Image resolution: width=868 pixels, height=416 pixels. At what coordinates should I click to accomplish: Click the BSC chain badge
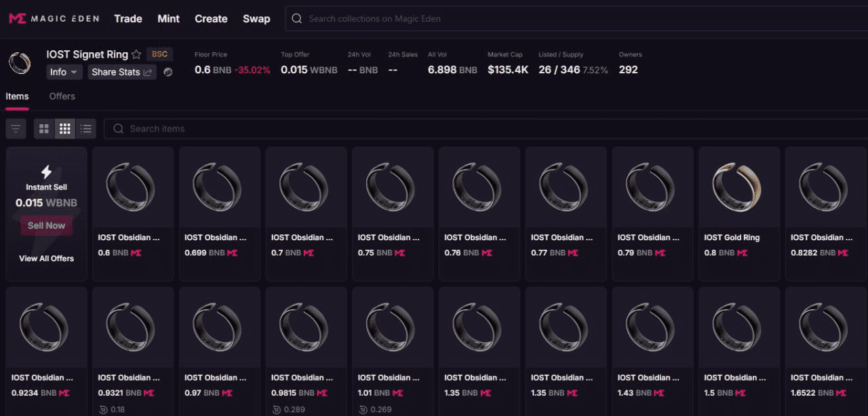pyautogui.click(x=159, y=54)
